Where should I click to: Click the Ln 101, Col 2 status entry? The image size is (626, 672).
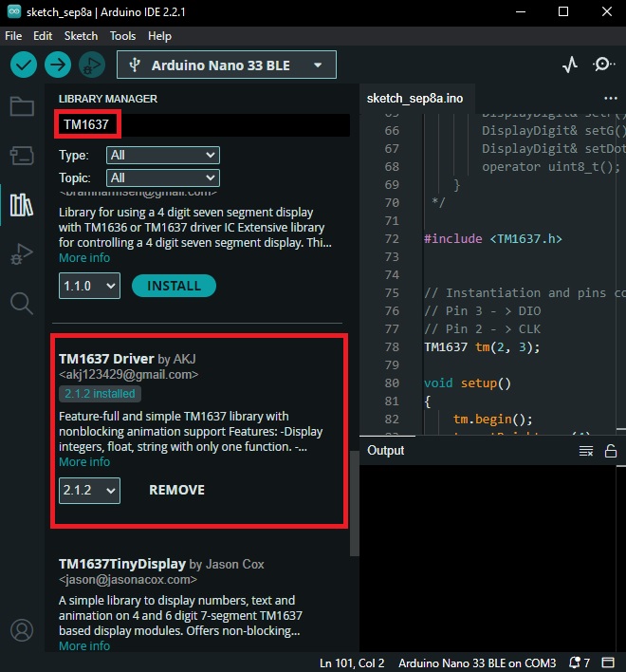pos(352,663)
